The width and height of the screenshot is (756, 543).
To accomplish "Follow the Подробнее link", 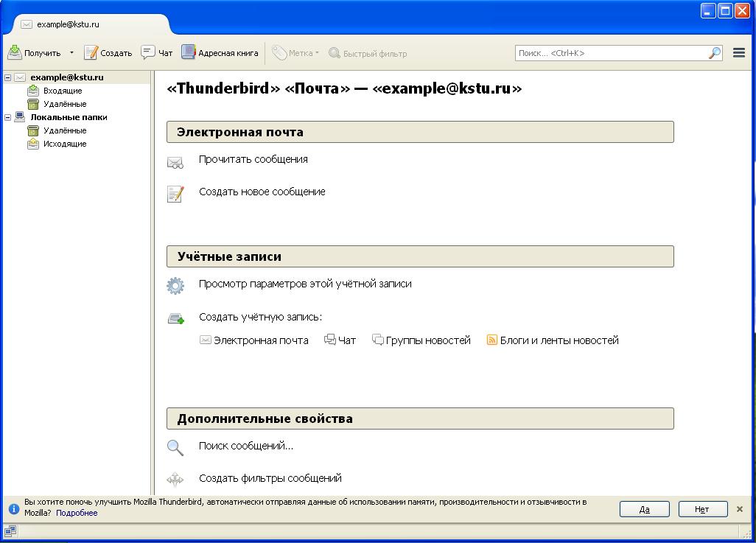I will [x=77, y=513].
